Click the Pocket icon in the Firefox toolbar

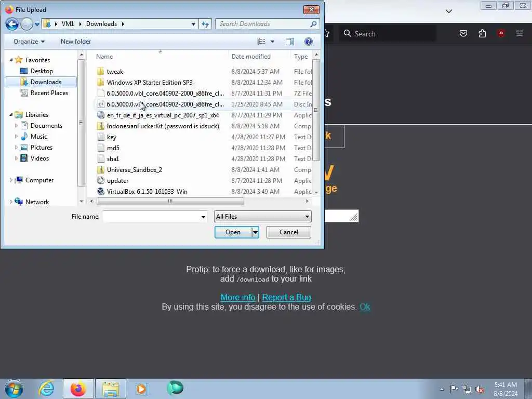tap(463, 33)
